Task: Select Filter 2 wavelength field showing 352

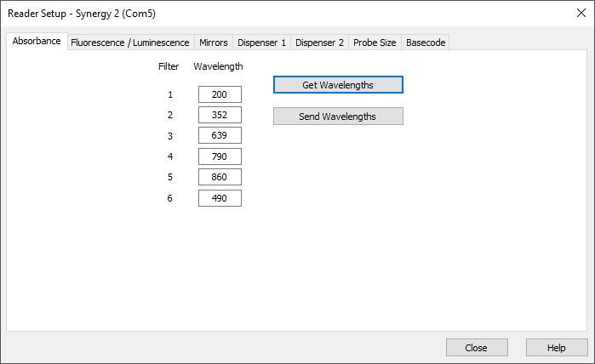Action: point(220,115)
